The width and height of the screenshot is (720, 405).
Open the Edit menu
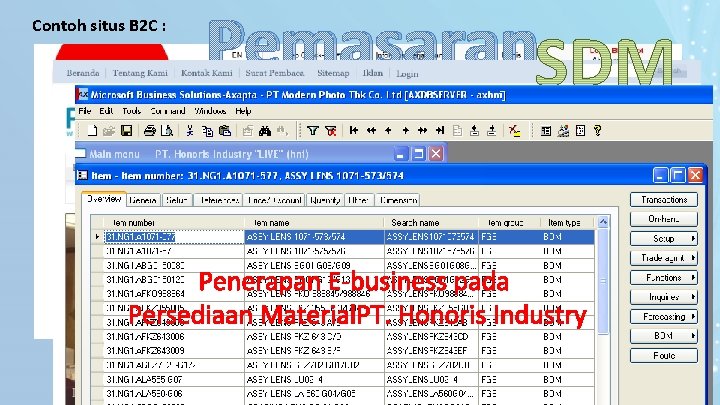point(106,111)
